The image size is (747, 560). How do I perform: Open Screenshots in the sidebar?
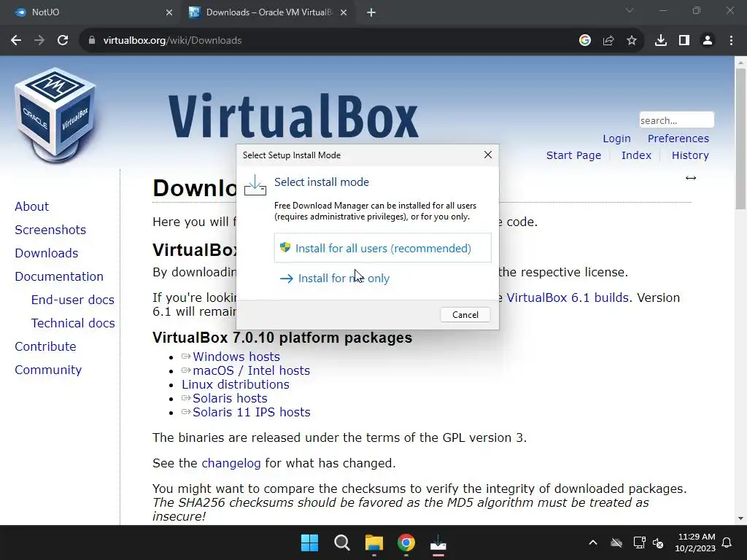pyautogui.click(x=50, y=230)
